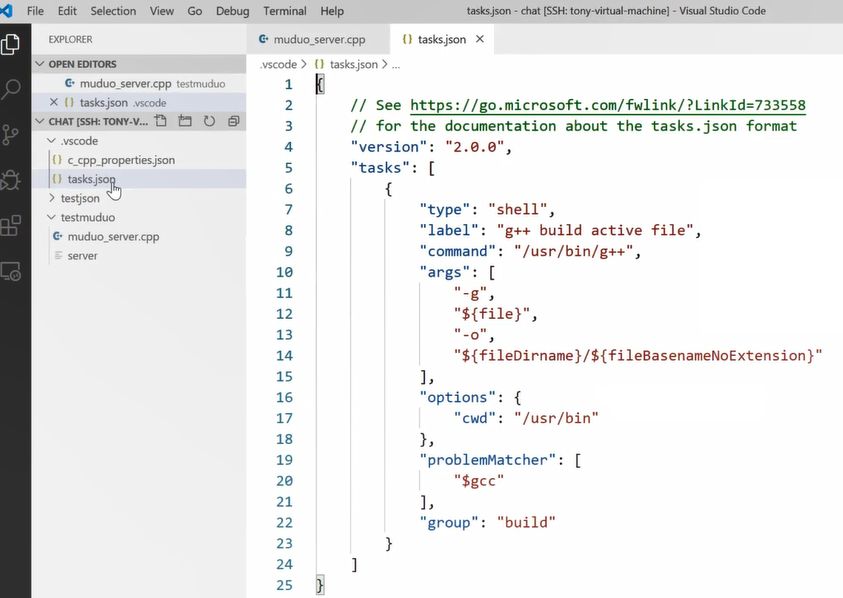Collapse all folders in explorer
This screenshot has width=843, height=598.
coord(233,121)
